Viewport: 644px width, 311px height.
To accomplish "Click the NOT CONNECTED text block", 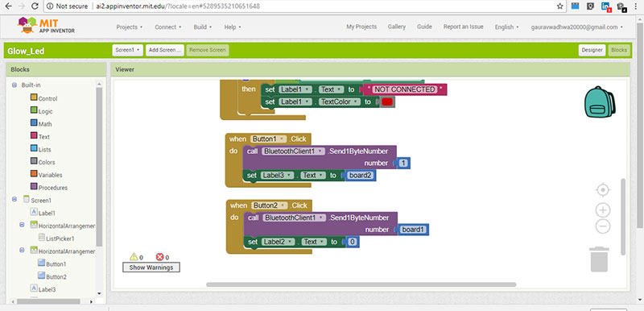I will 405,89.
